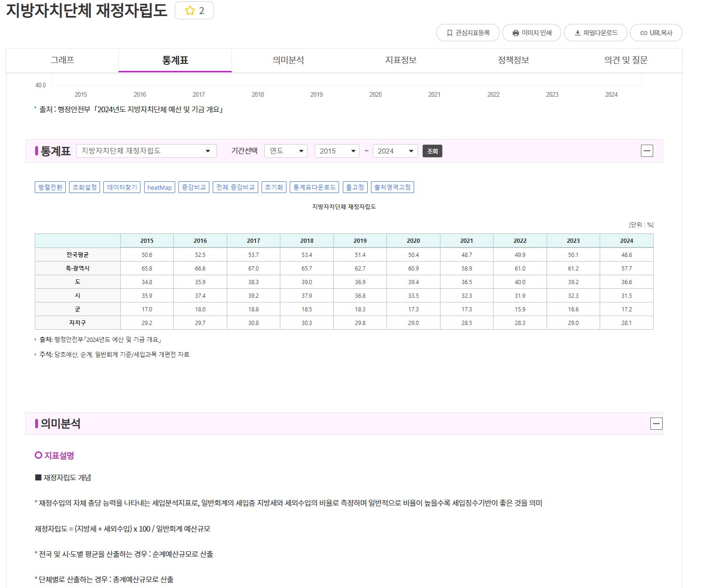Screen dimensions: 702x588
Task: Collapse the 의미분석 section with minus icon
Action: click(x=656, y=424)
